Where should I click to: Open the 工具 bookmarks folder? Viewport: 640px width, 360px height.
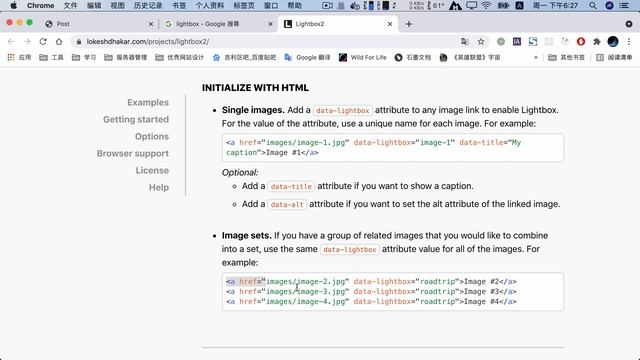(51, 58)
